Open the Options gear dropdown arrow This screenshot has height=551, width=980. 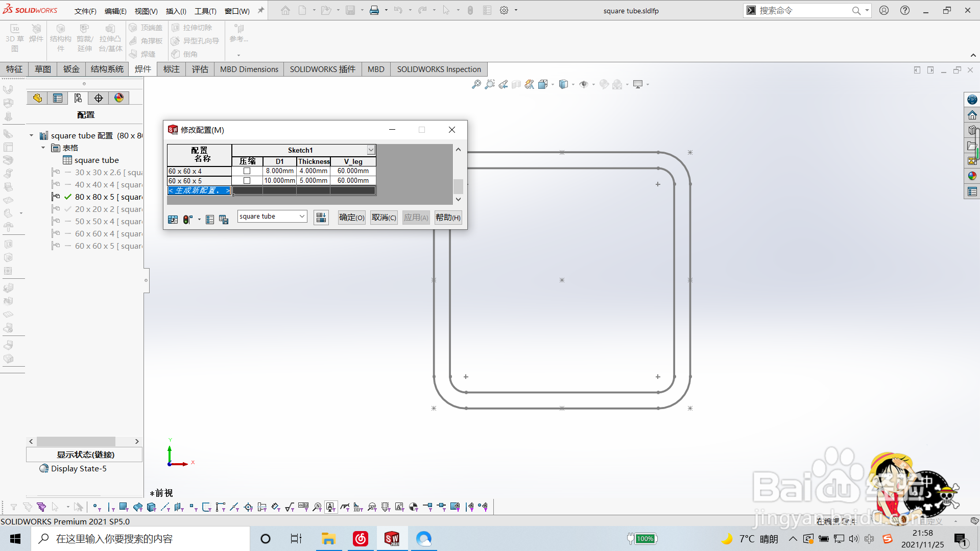(516, 10)
